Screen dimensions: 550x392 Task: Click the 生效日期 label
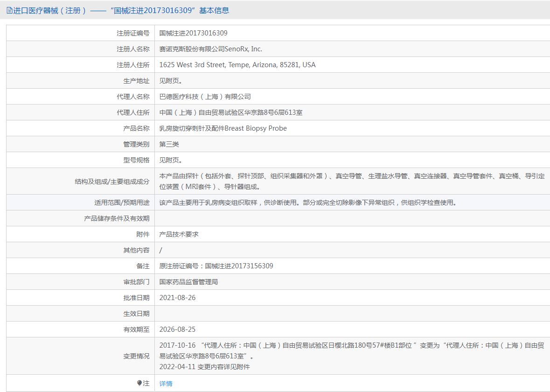[x=136, y=314]
